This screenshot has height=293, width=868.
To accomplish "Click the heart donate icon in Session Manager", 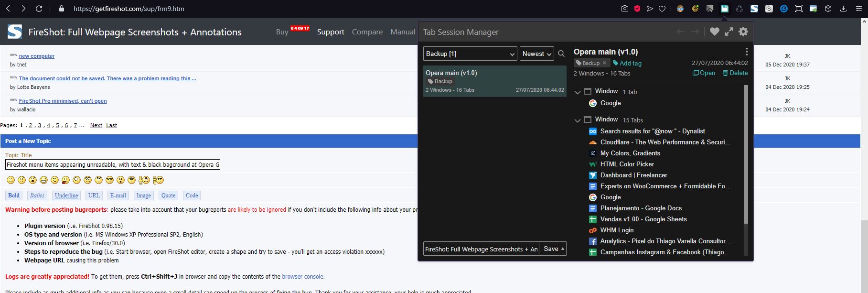I will click(715, 32).
